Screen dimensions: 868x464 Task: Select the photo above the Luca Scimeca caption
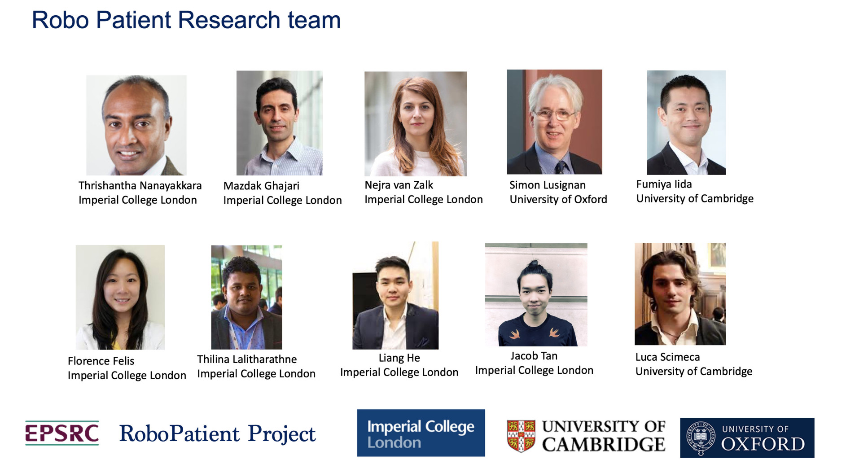click(680, 294)
